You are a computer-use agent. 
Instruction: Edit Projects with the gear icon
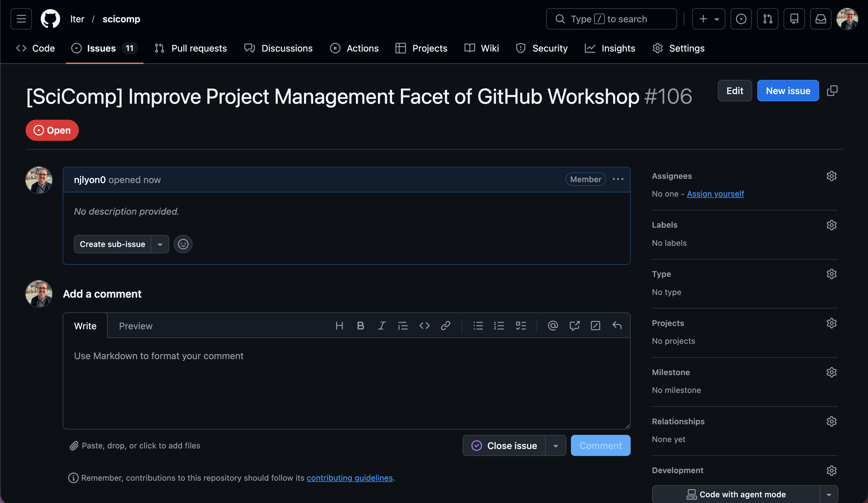click(x=832, y=323)
